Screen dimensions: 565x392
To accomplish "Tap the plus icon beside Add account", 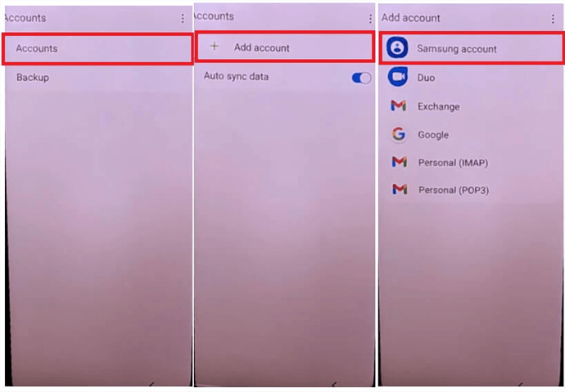I will (214, 46).
